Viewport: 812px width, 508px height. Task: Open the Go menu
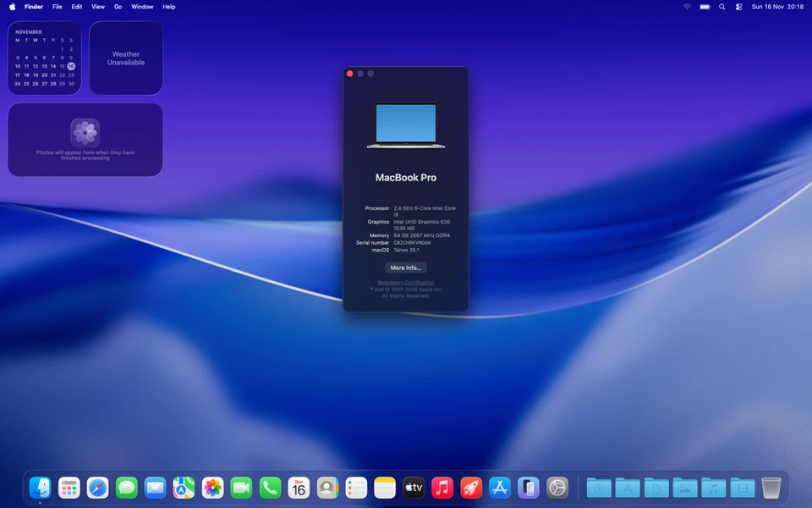click(118, 7)
